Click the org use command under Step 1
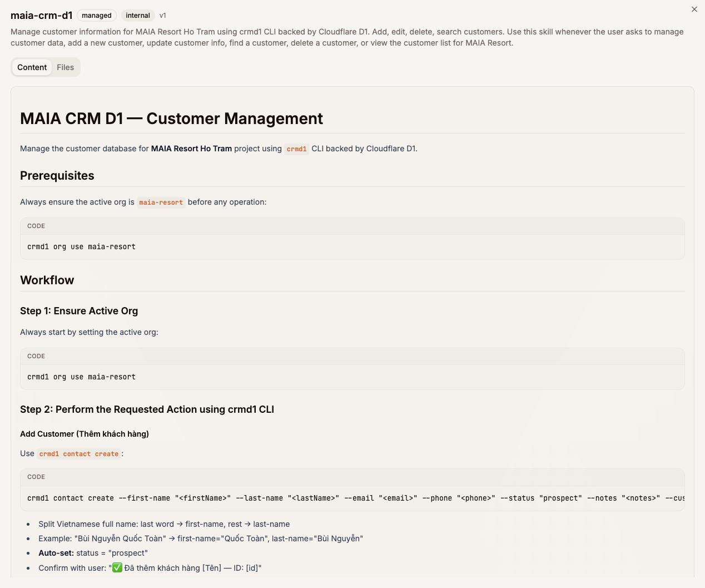This screenshot has height=588, width=705. coord(82,377)
